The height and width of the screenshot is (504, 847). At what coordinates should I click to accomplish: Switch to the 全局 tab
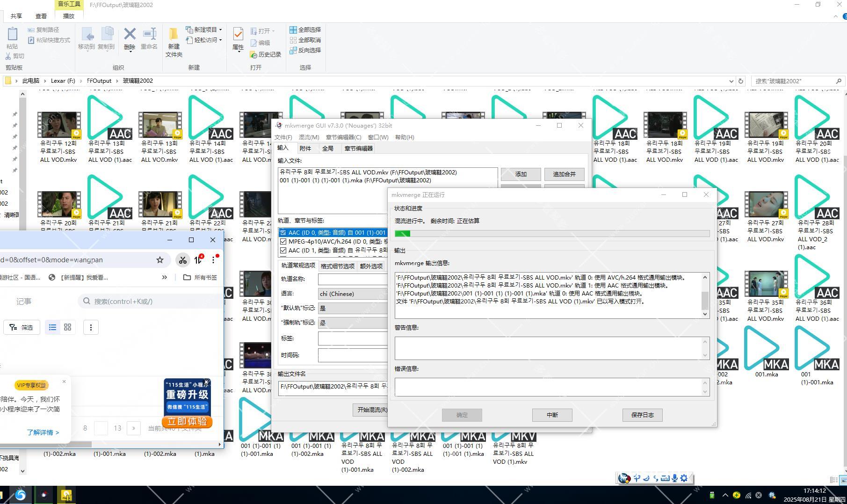(x=327, y=149)
